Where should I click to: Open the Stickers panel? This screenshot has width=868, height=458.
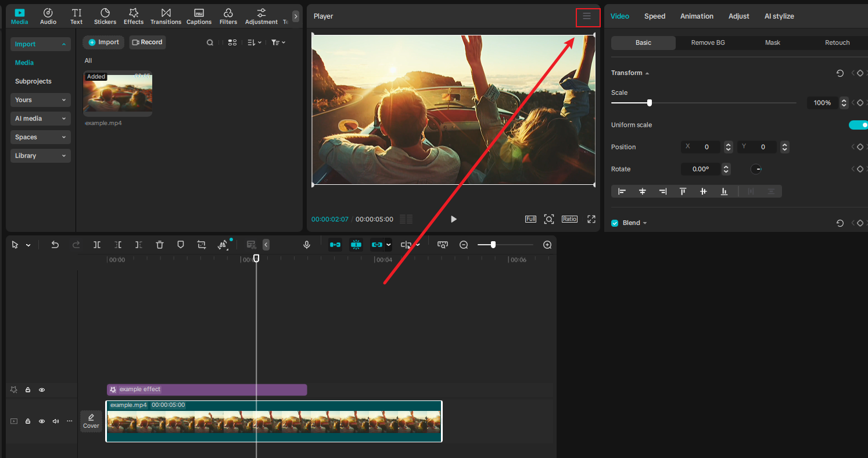click(x=105, y=16)
